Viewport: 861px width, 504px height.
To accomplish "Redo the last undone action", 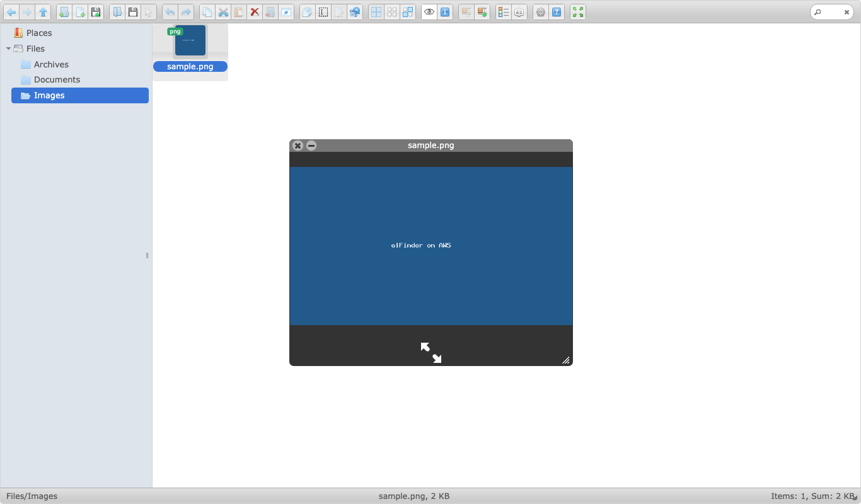I will click(x=186, y=12).
